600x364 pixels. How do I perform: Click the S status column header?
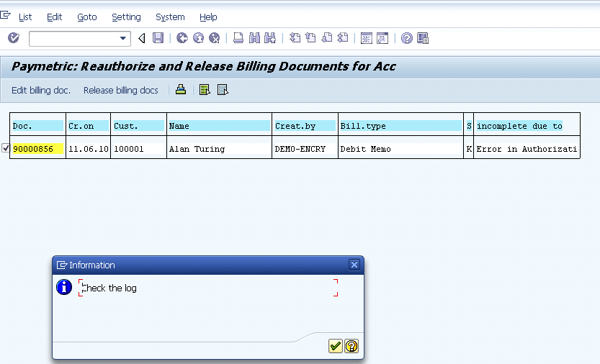pyautogui.click(x=469, y=126)
